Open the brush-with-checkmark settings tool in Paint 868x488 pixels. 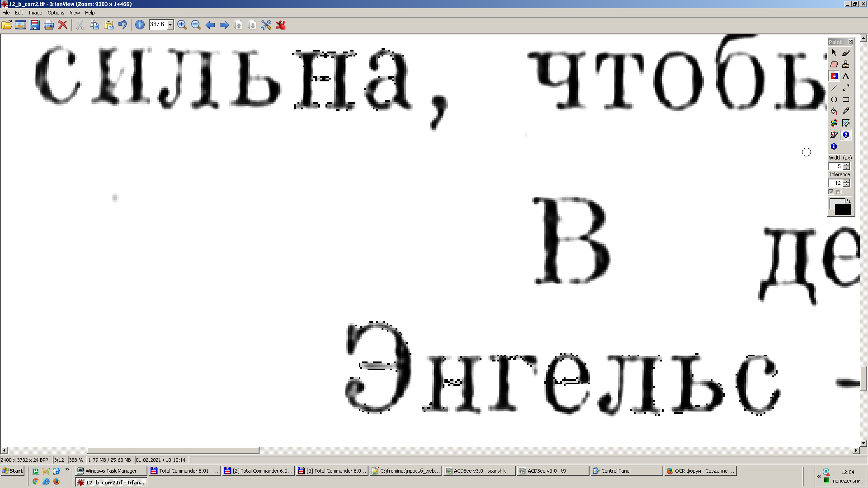point(834,135)
